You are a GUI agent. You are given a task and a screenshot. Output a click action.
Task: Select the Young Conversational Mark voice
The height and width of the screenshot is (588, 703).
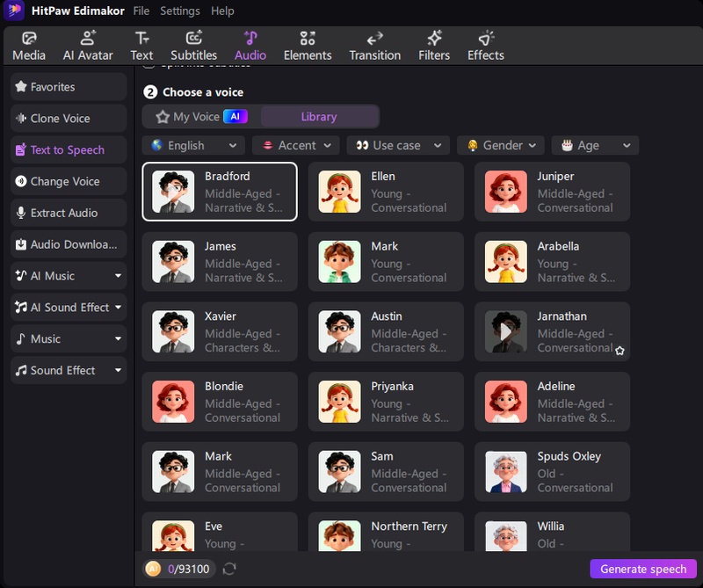pyautogui.click(x=386, y=262)
